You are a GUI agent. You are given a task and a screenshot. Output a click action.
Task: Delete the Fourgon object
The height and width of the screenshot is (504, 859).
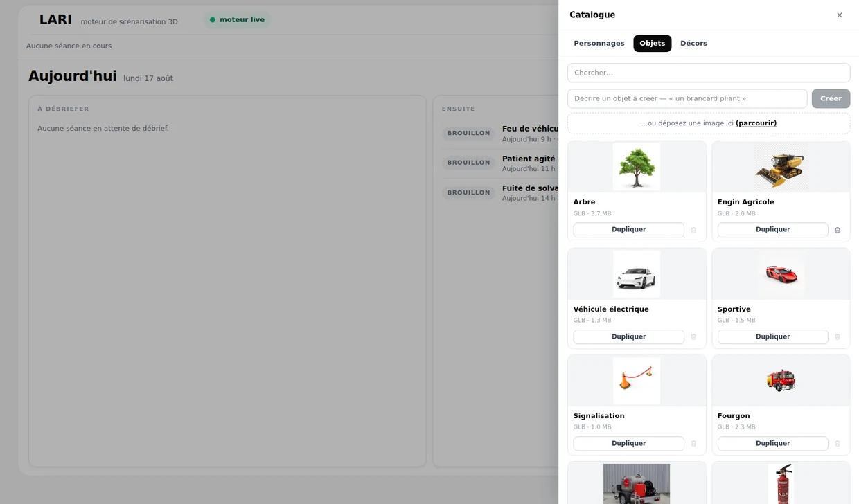tap(838, 443)
